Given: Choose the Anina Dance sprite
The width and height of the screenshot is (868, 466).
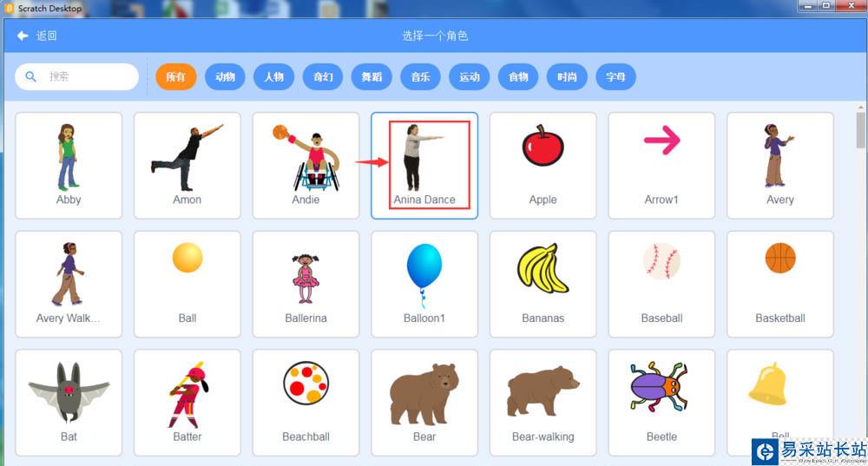Looking at the screenshot, I should tap(424, 166).
